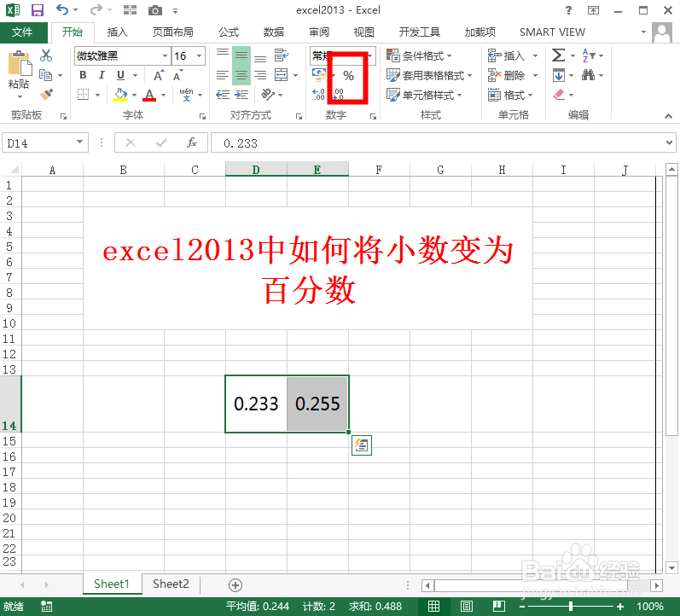680x616 pixels.
Task: Open the 文件 File tab
Action: tap(23, 32)
